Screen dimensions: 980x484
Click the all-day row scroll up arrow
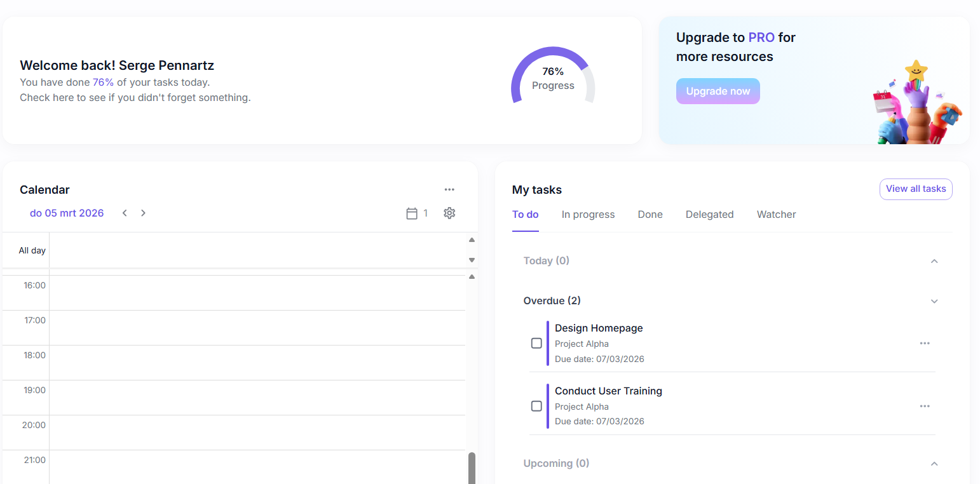pos(472,240)
